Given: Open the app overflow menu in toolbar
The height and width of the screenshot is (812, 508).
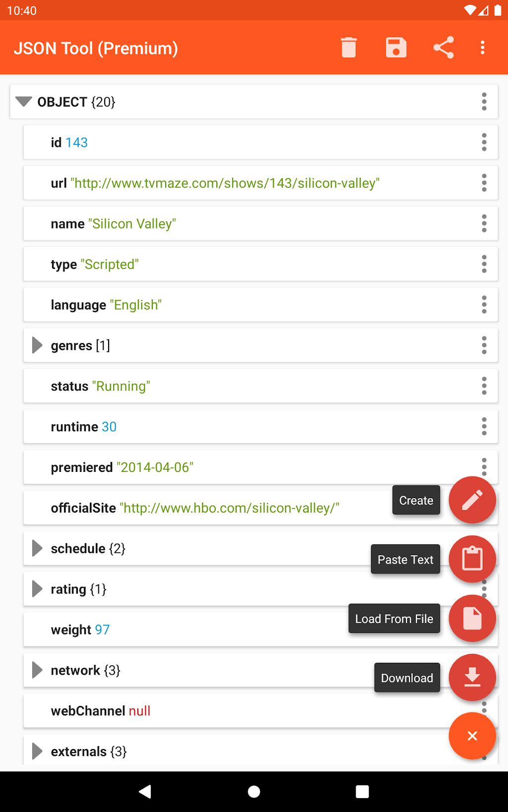Looking at the screenshot, I should click(482, 48).
